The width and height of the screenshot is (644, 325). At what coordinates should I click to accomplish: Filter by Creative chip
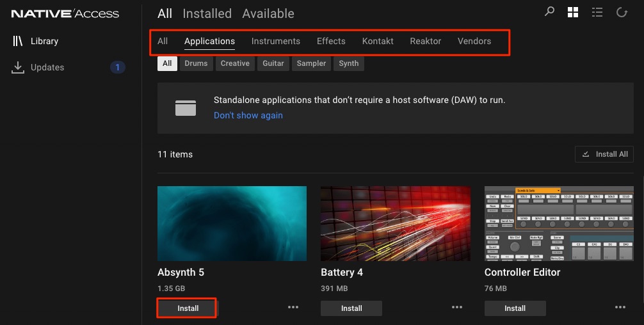(x=235, y=63)
